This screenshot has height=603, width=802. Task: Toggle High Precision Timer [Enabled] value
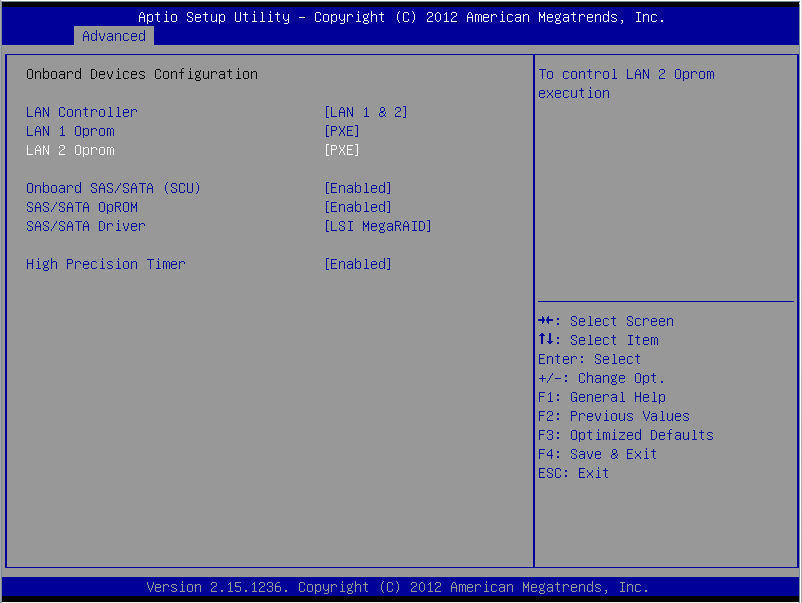(x=358, y=264)
